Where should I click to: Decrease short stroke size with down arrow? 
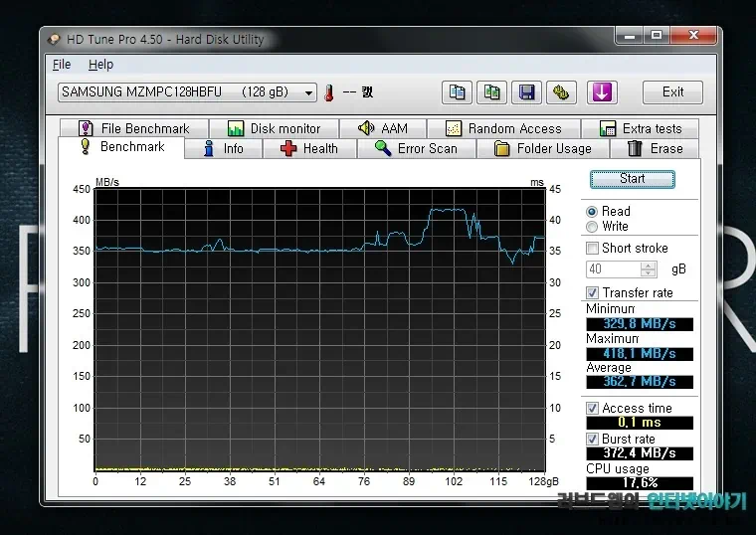coord(649,273)
